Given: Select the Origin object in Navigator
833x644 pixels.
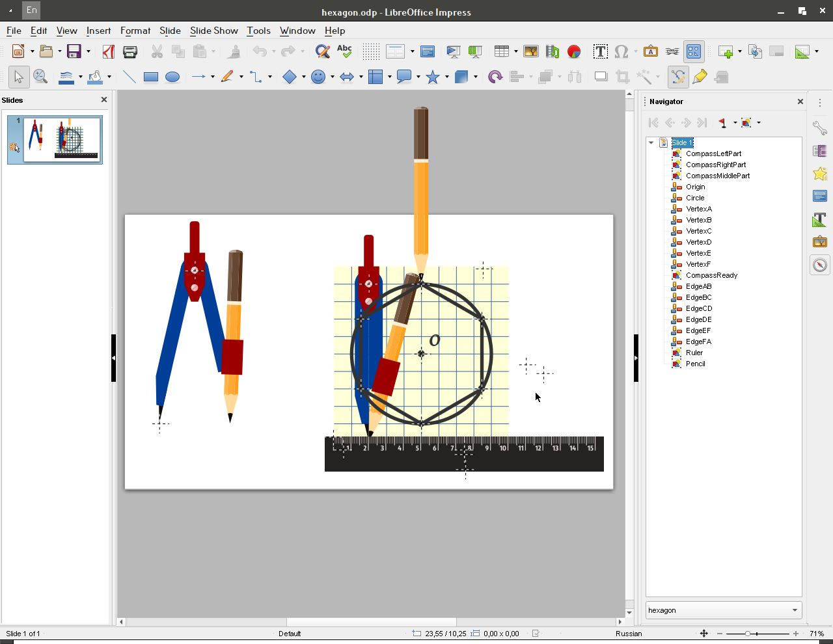Looking at the screenshot, I should (695, 187).
